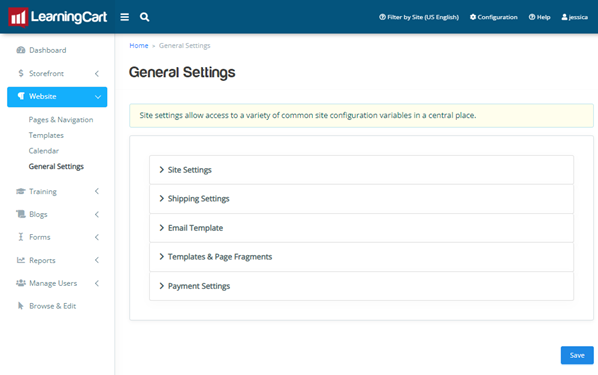Follow the Home breadcrumb link

139,46
